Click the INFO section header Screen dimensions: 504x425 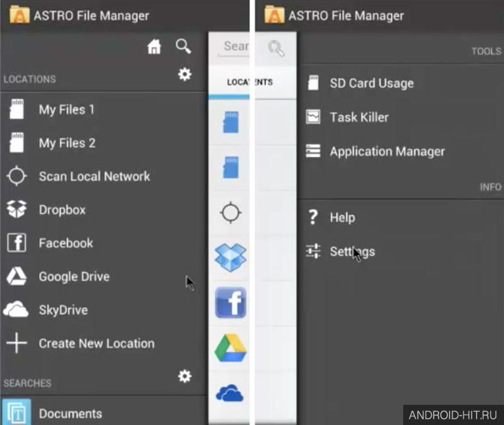[491, 186]
